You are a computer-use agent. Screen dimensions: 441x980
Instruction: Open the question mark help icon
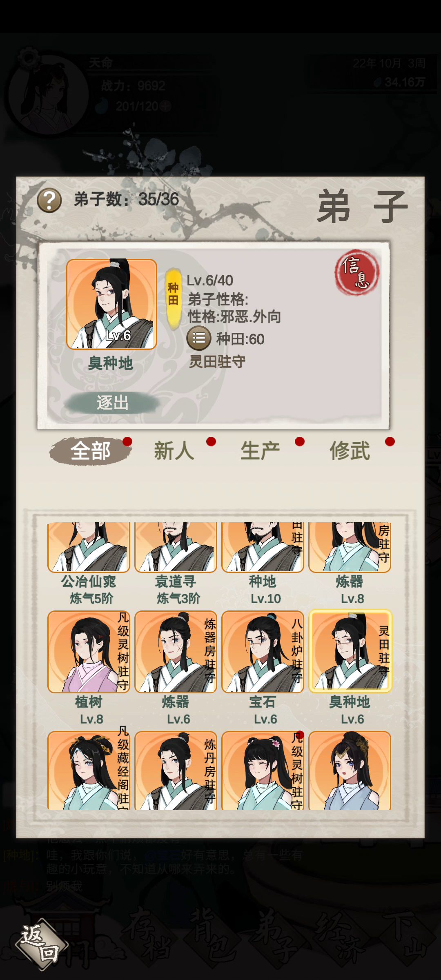[49, 200]
